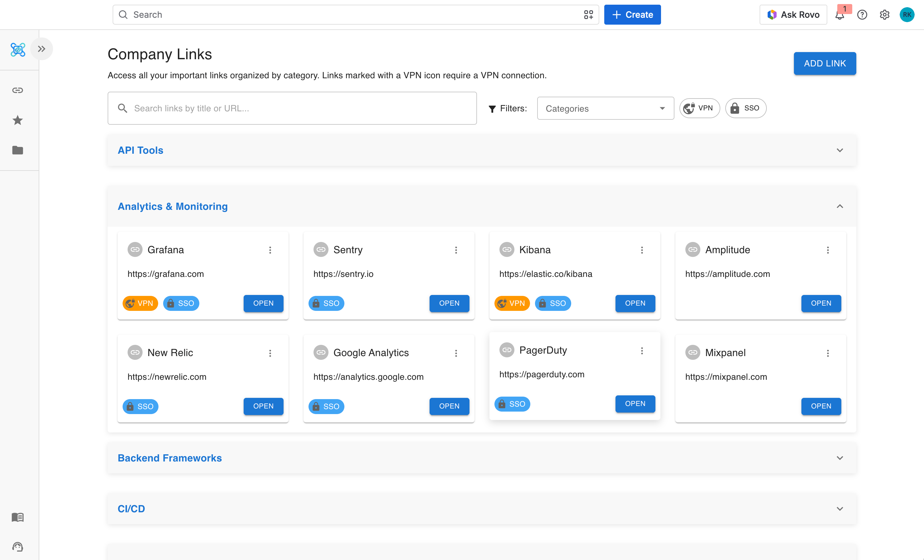Open the PagerDuty link

[635, 404]
